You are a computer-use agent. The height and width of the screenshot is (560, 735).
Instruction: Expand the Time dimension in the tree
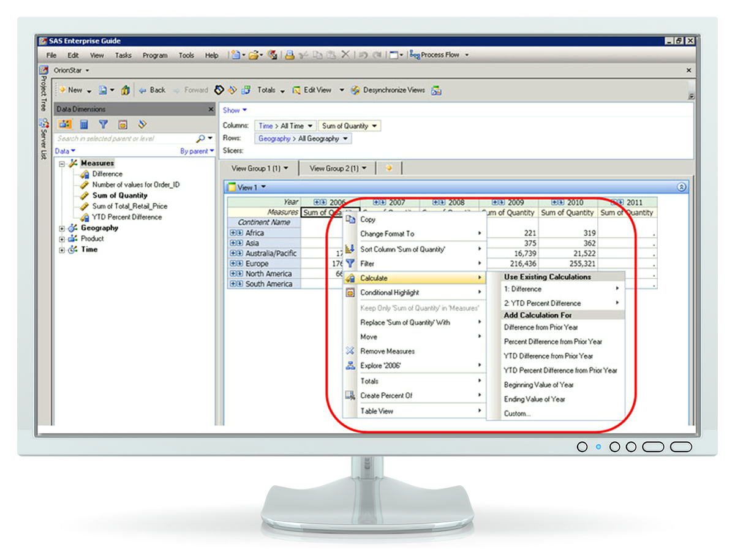point(62,250)
